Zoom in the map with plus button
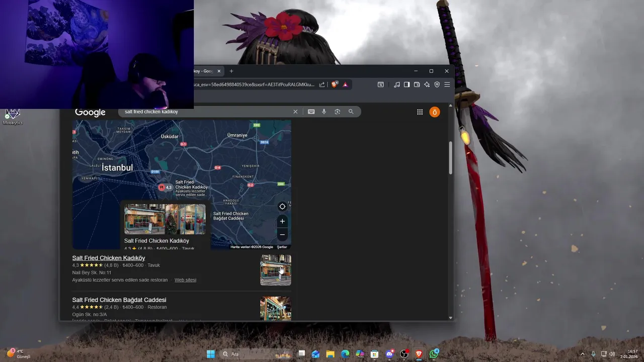The height and width of the screenshot is (362, 644). [x=282, y=221]
